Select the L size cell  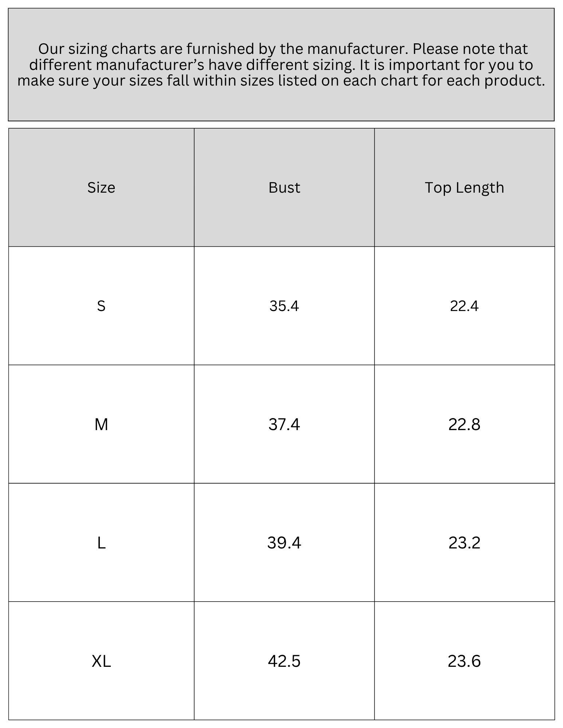pyautogui.click(x=101, y=543)
